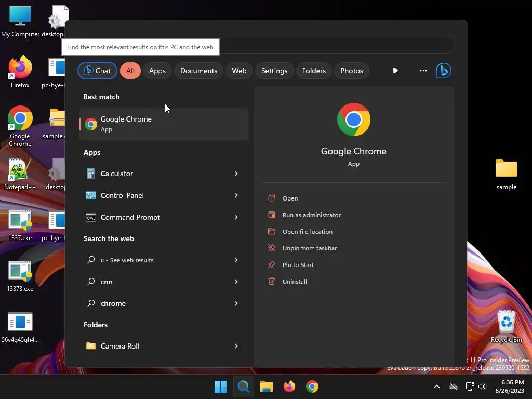Open the Windows Start button
The image size is (532, 399).
tap(220, 387)
